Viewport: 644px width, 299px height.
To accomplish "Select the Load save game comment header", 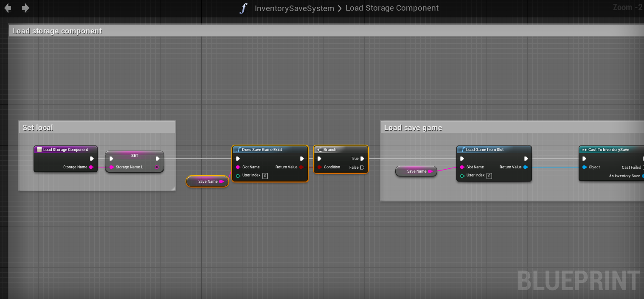I will coord(509,128).
